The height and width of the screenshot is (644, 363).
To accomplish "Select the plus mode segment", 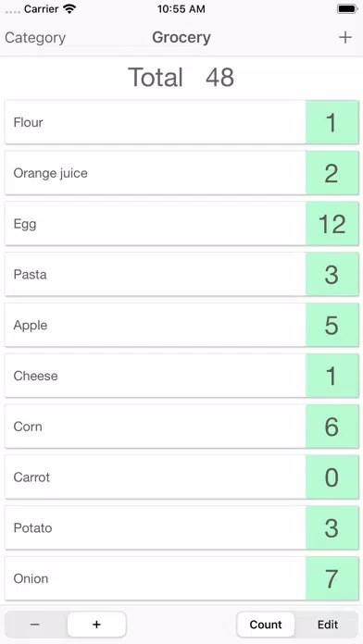I will click(x=96, y=625).
